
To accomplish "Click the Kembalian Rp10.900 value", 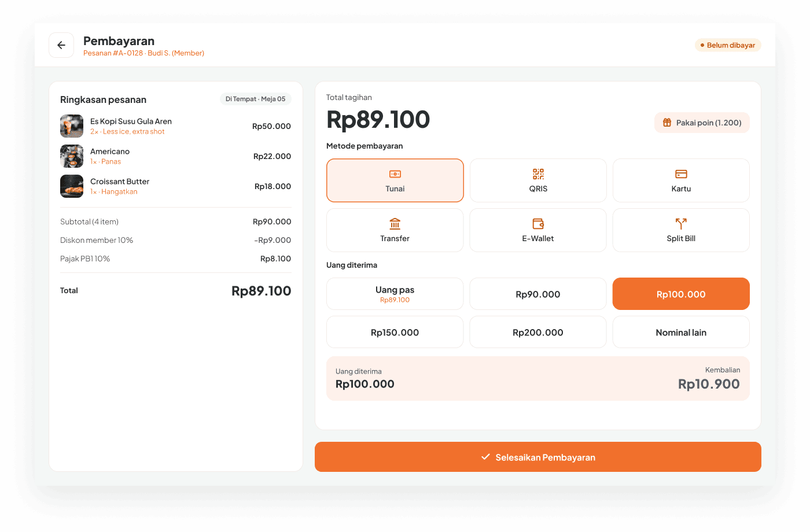I will click(x=709, y=384).
